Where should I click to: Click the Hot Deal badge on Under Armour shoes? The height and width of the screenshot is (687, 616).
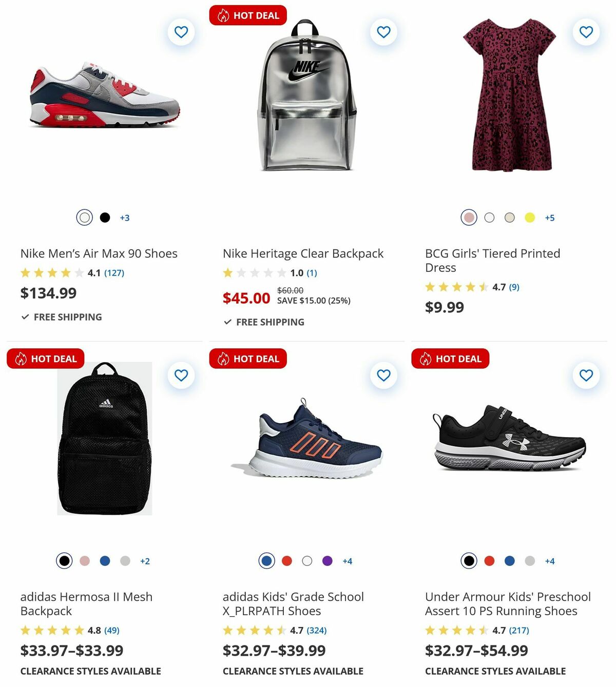coord(450,359)
